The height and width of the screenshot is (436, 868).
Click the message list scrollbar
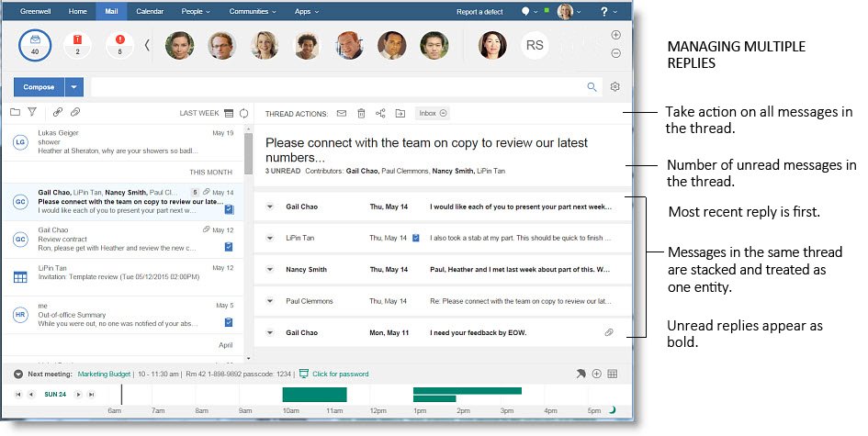pyautogui.click(x=249, y=152)
